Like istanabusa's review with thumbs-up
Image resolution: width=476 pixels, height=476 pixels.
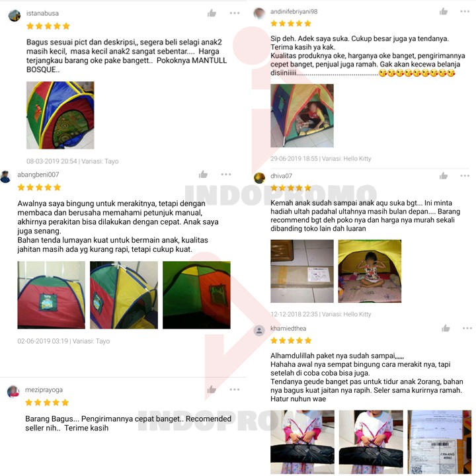(212, 13)
